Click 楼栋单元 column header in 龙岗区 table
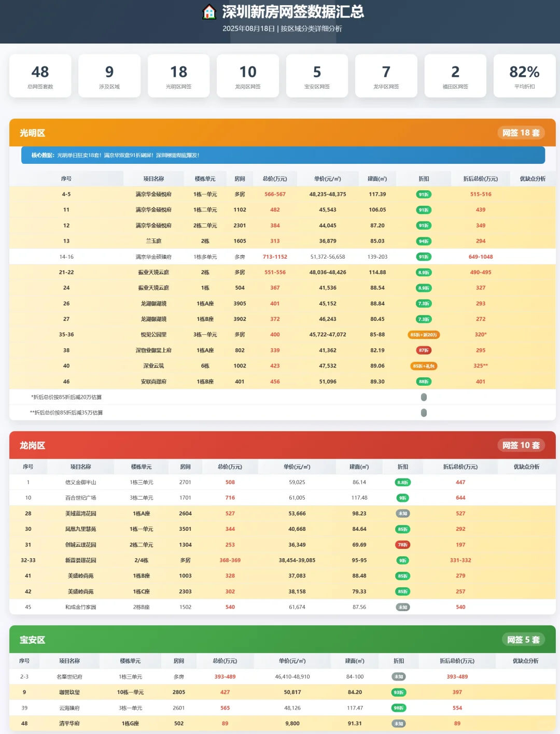Screen dimensions: 560x734 pos(141,467)
